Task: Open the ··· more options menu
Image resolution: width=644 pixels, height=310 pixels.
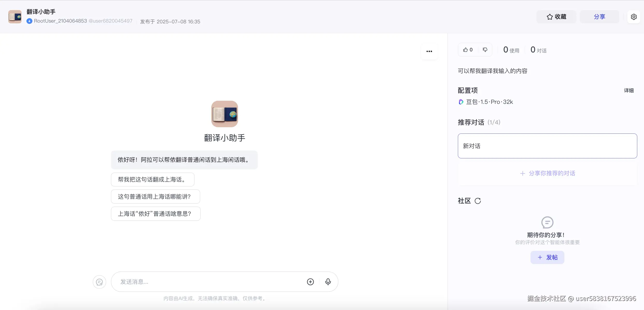Action: [429, 51]
